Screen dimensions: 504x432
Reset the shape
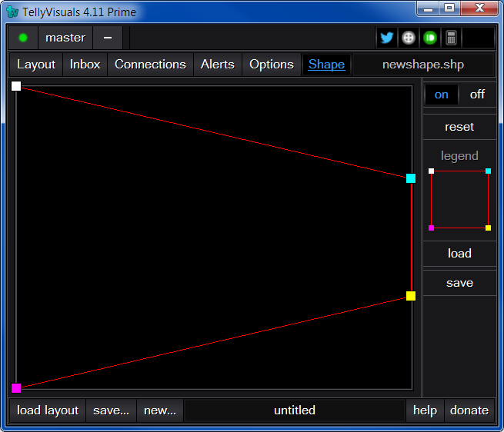coord(459,127)
